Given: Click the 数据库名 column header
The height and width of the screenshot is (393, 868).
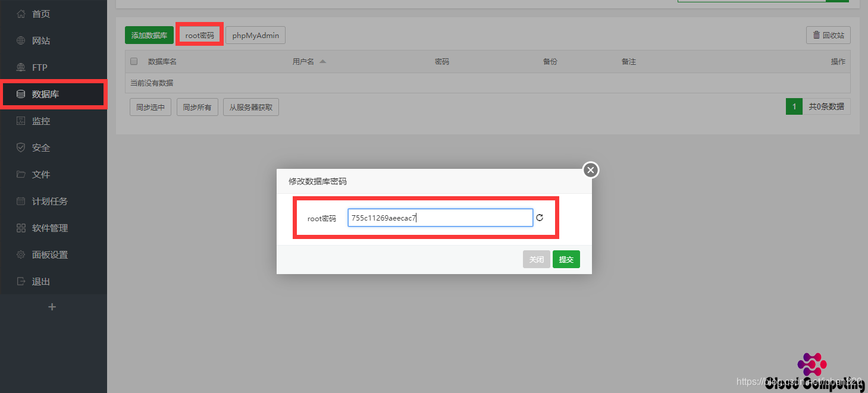Looking at the screenshot, I should (162, 61).
